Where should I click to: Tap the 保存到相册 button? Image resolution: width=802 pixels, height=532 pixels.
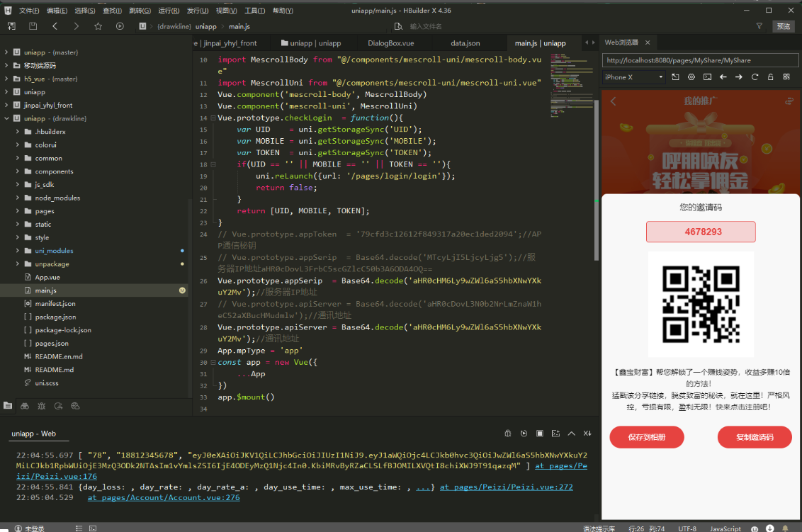pyautogui.click(x=647, y=437)
